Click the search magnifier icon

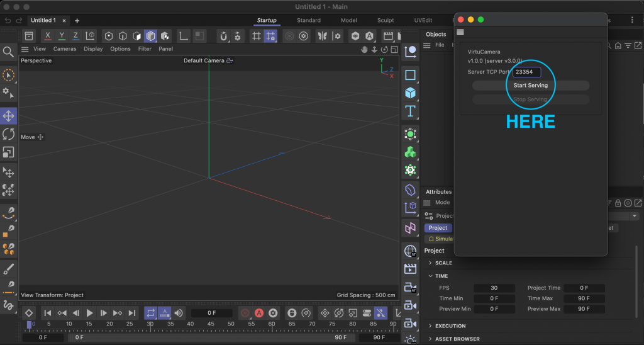9,52
